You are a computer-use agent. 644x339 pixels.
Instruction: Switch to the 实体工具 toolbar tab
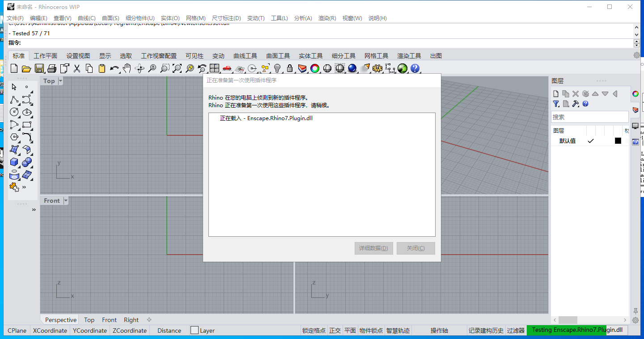(x=311, y=56)
